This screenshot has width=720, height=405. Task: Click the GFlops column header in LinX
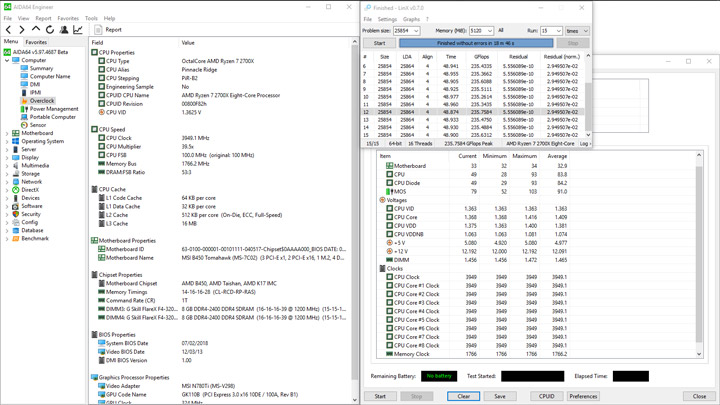(x=481, y=57)
